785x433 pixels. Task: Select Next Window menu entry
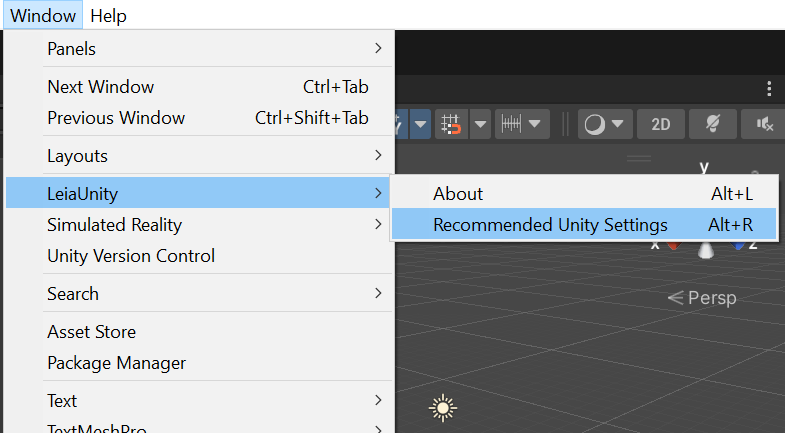199,87
